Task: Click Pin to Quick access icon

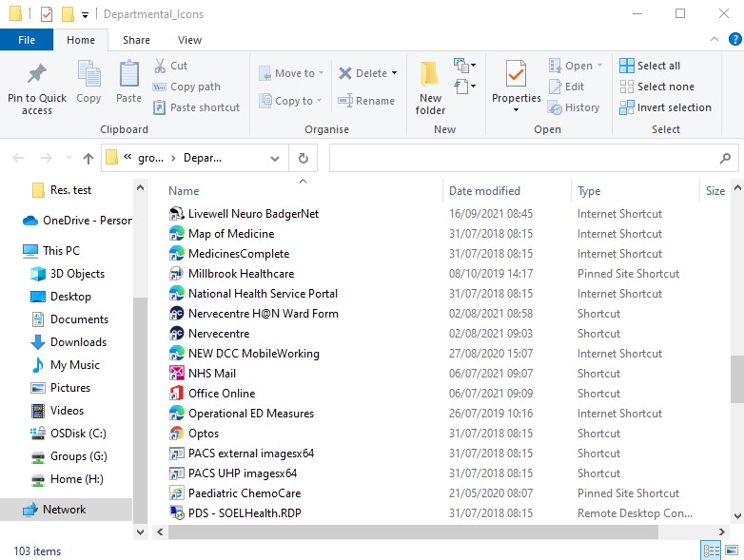Action: coord(36,73)
